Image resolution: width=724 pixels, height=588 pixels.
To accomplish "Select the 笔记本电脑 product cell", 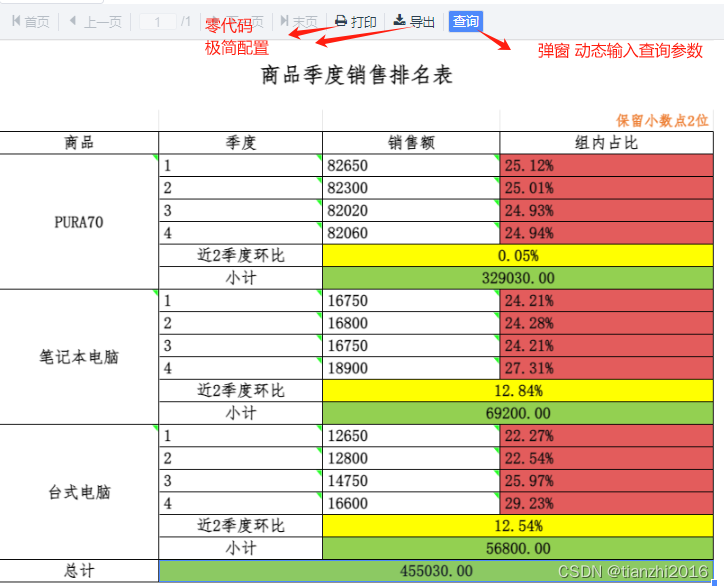I will [79, 357].
